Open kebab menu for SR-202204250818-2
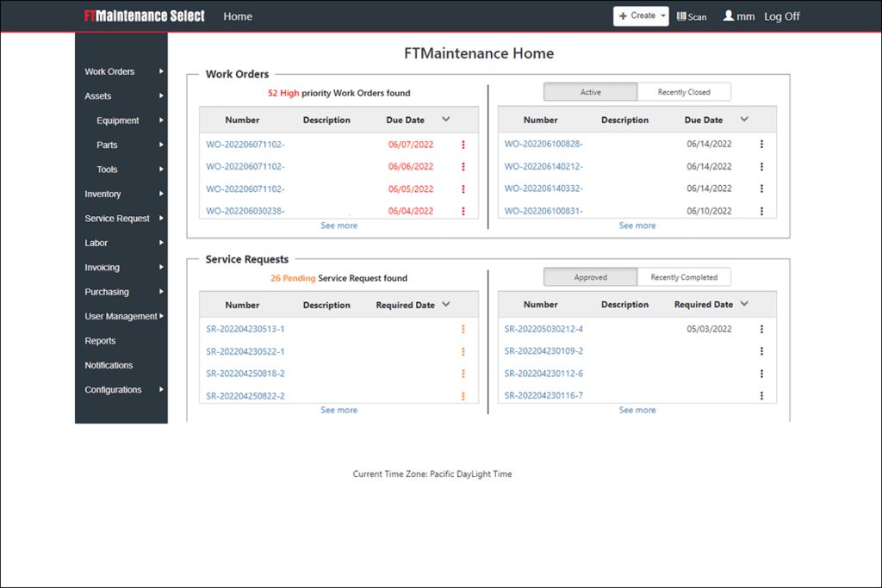 (463, 374)
